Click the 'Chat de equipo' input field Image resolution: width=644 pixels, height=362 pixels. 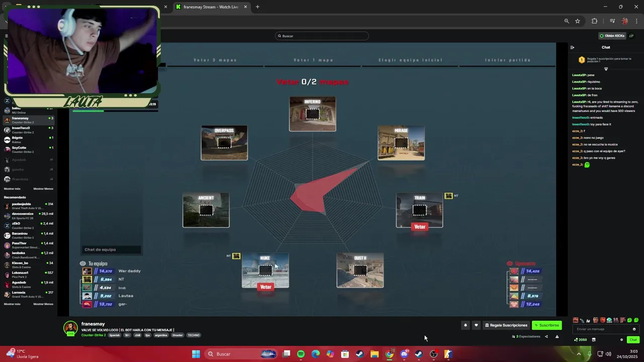[112, 249]
